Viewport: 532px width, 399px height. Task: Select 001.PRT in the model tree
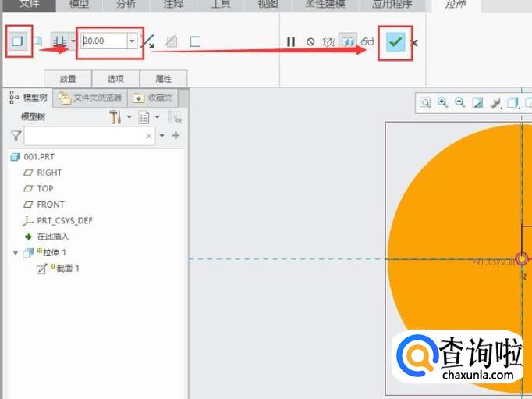pyautogui.click(x=33, y=157)
